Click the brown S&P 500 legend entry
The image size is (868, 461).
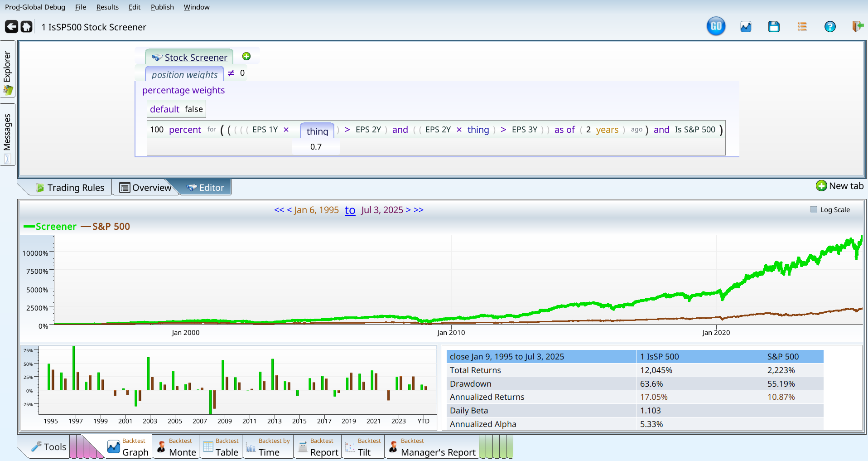(106, 226)
